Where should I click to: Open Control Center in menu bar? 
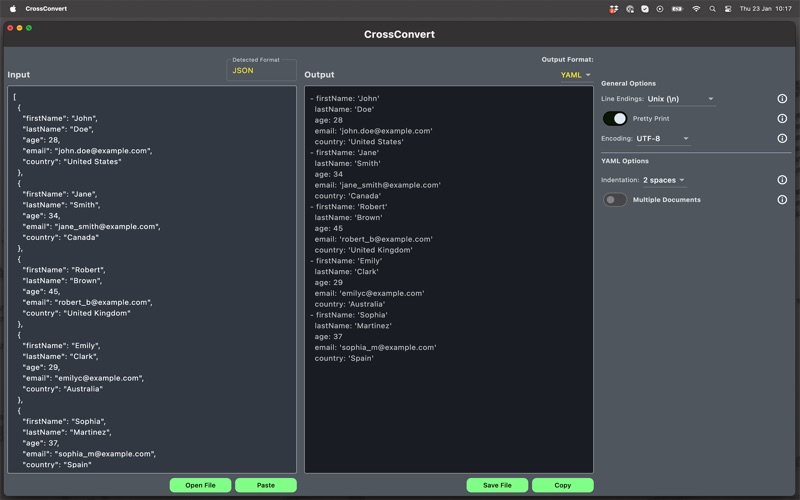click(728, 9)
